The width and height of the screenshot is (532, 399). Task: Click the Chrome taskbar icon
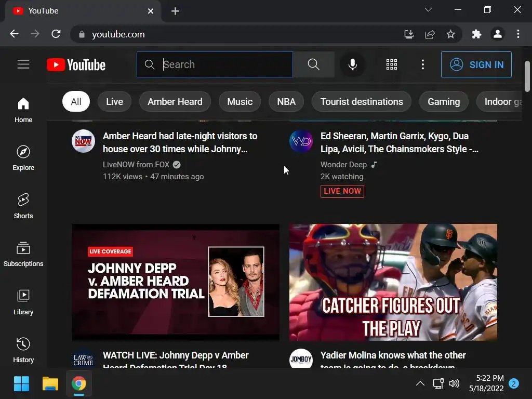click(x=79, y=384)
